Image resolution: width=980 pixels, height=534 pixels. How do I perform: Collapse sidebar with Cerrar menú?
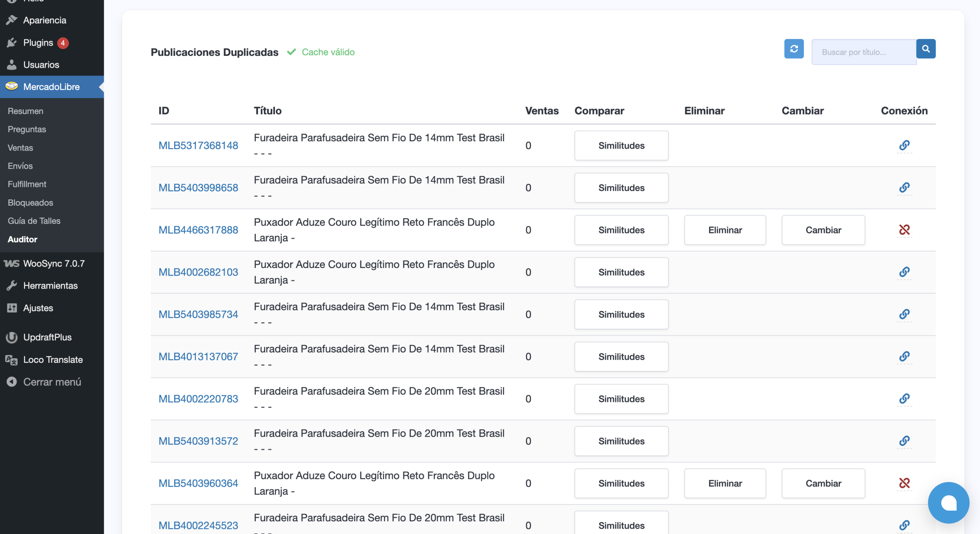pos(52,382)
